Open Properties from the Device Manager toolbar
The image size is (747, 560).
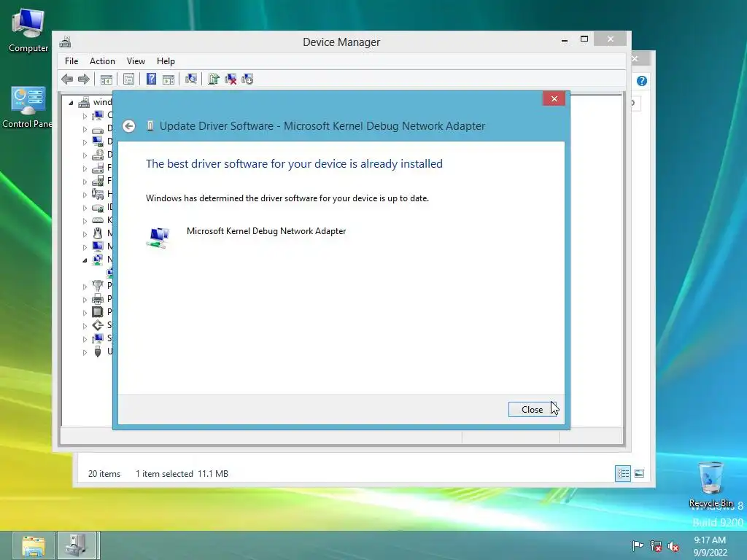128,79
